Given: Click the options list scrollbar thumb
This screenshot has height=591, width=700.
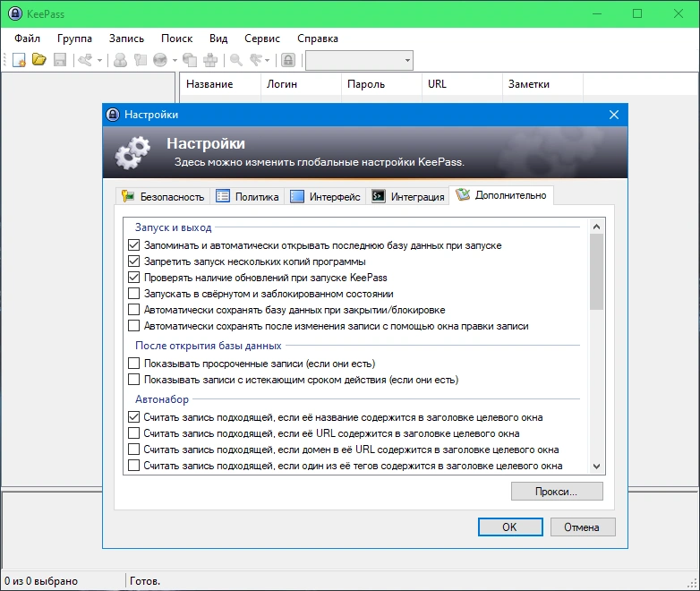Looking at the screenshot, I should (596, 271).
